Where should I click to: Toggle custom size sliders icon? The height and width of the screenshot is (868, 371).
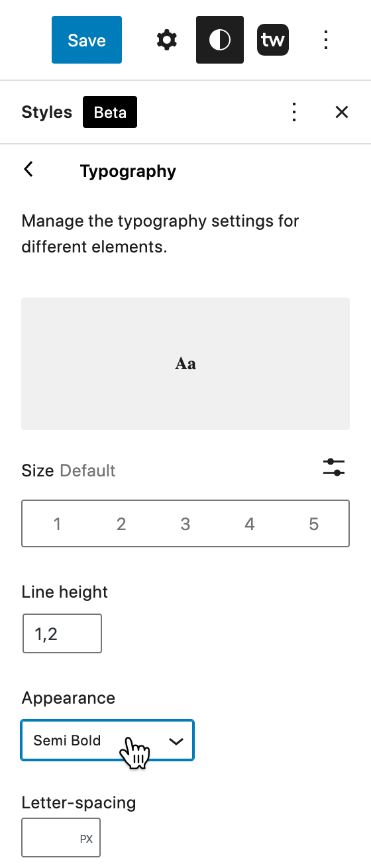click(334, 467)
